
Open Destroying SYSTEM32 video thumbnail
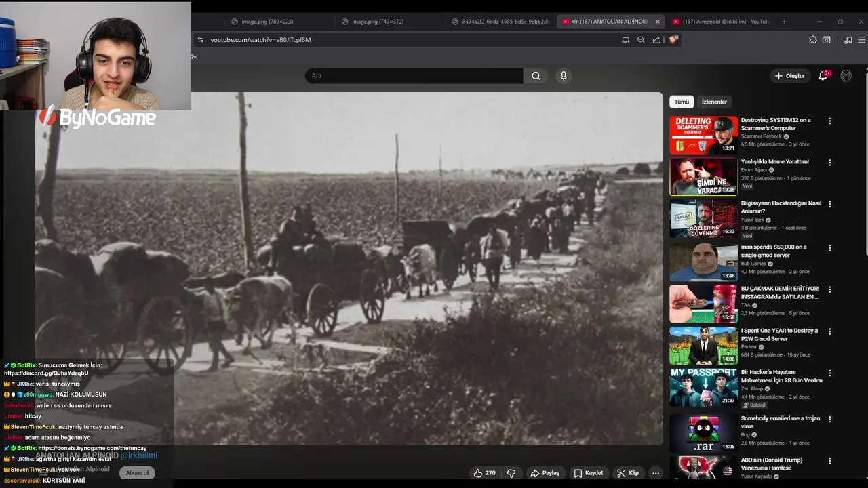tap(703, 135)
